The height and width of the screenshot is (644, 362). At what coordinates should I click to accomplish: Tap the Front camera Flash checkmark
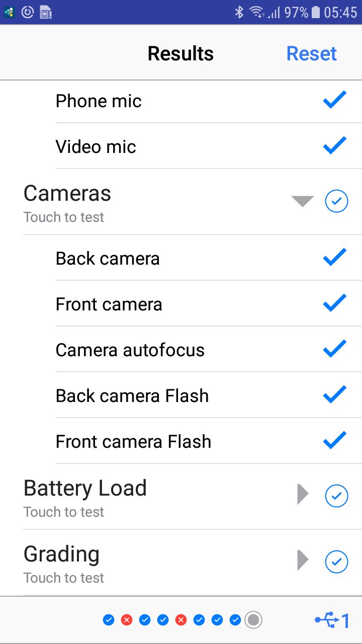coord(334,441)
